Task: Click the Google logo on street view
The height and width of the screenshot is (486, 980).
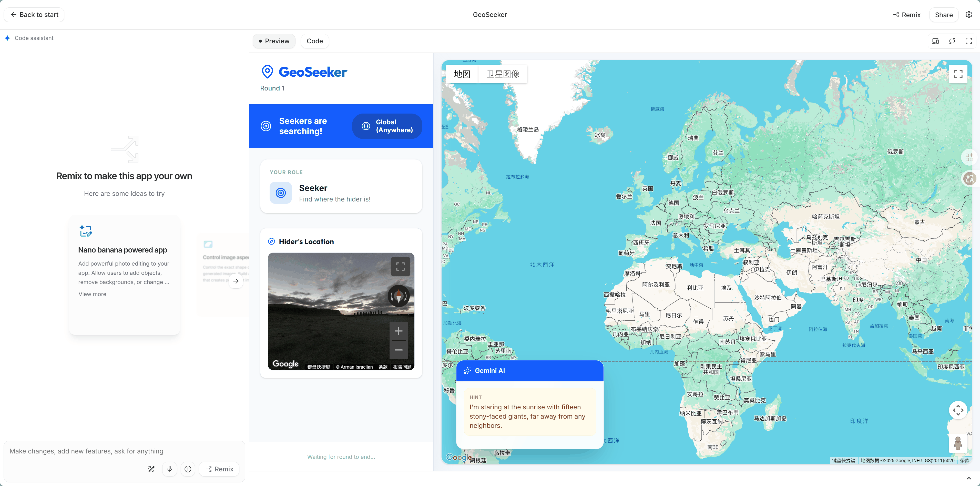Action: (x=285, y=364)
